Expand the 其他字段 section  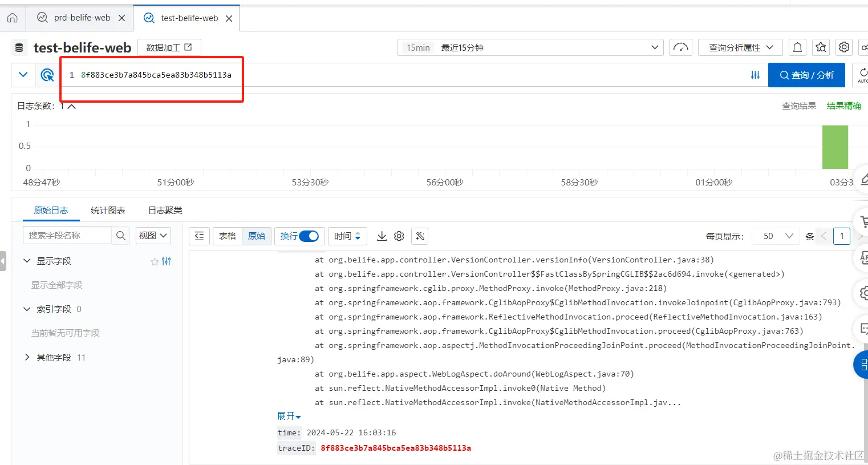[x=27, y=357]
